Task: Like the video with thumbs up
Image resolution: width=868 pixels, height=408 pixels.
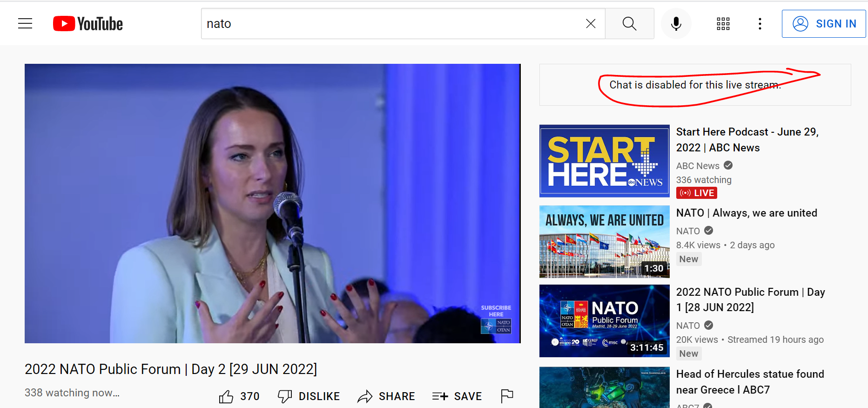Action: tap(226, 396)
